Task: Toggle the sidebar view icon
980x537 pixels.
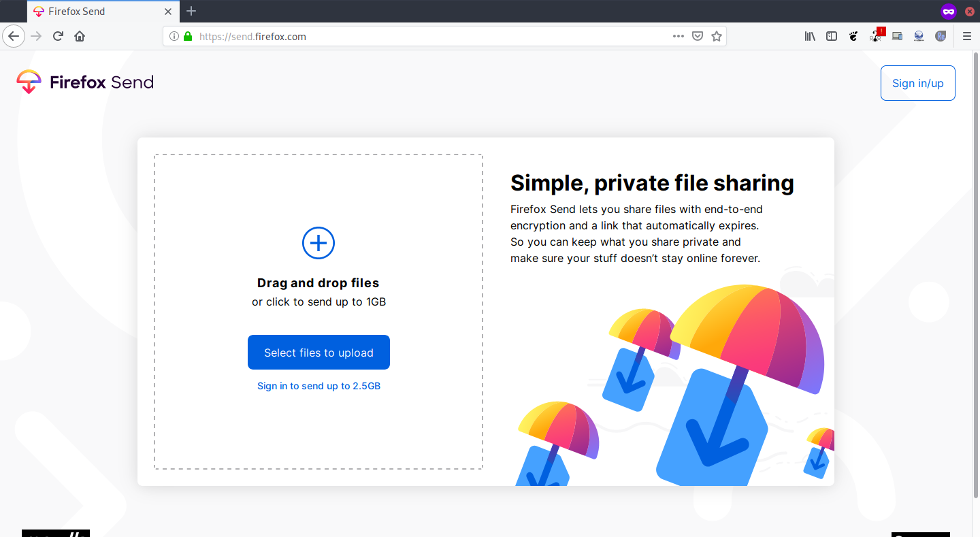Action: pos(832,36)
